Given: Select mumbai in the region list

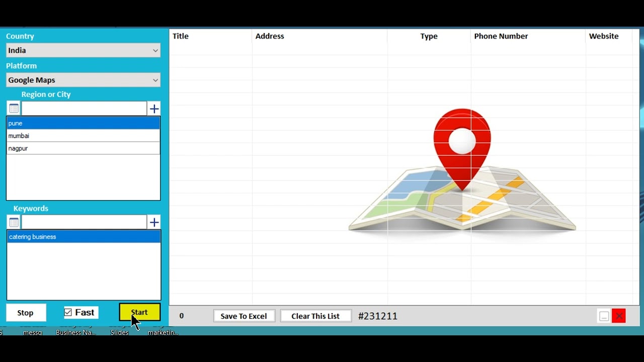Looking at the screenshot, I should 84,136.
